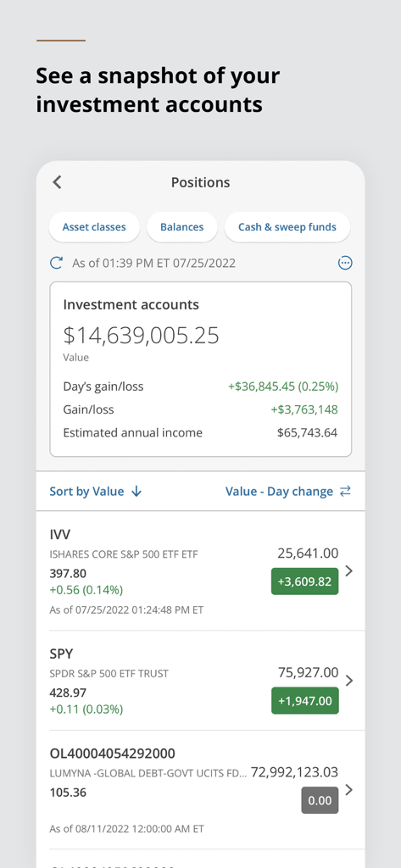The width and height of the screenshot is (401, 868).
Task: Tap IVV price 397.80
Action: 68,573
